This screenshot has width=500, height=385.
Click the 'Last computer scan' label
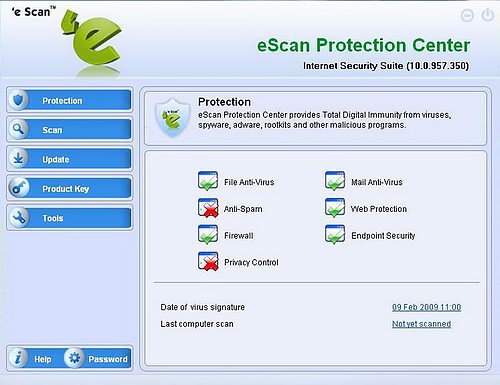coord(197,324)
